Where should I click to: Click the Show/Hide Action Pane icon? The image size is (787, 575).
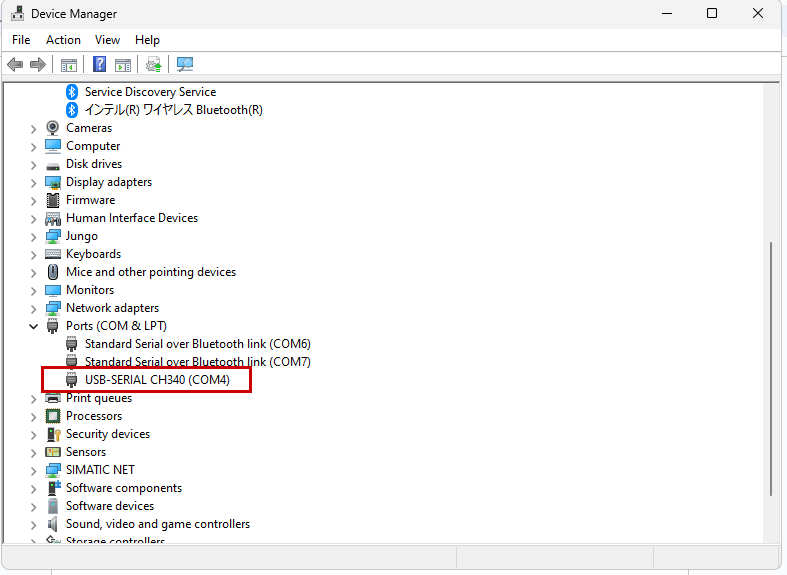point(123,64)
